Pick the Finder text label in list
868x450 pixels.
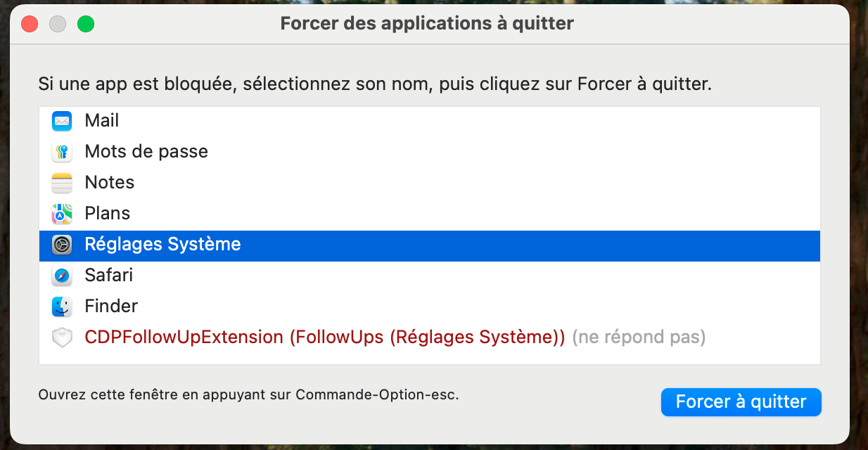(111, 307)
